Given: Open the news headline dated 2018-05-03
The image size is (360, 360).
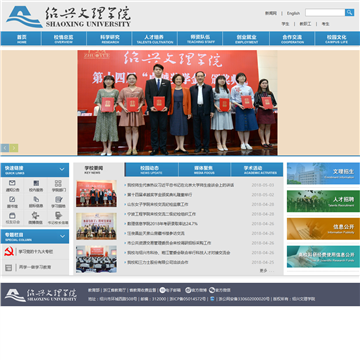Looking at the screenshot, I should coord(181,185).
